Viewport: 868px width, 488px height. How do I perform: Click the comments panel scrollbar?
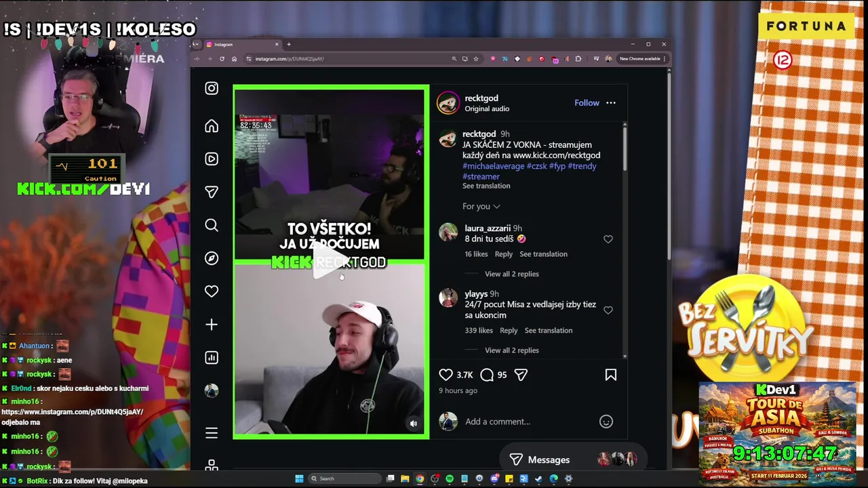(x=625, y=148)
